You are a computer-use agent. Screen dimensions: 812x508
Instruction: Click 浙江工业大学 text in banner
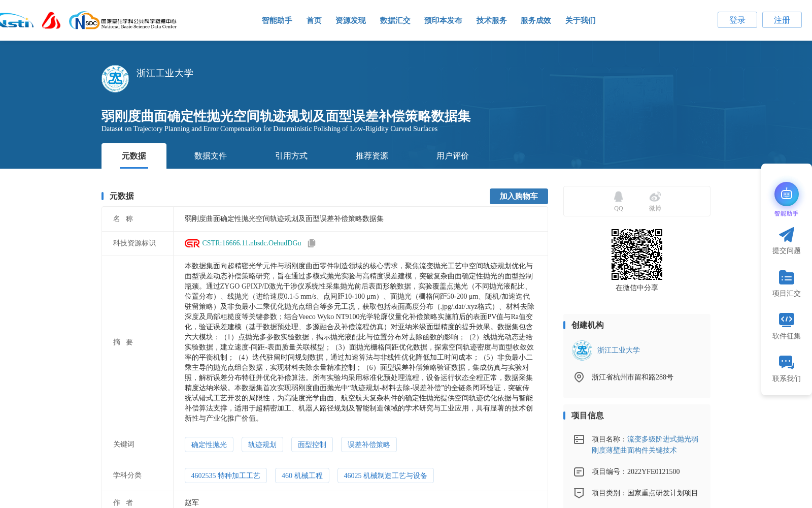pyautogui.click(x=165, y=73)
